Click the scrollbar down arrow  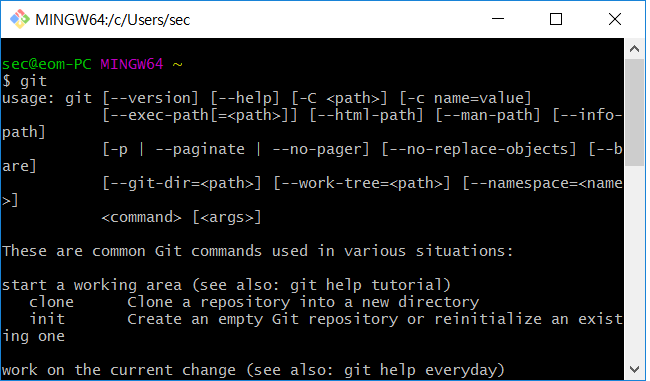(634, 369)
